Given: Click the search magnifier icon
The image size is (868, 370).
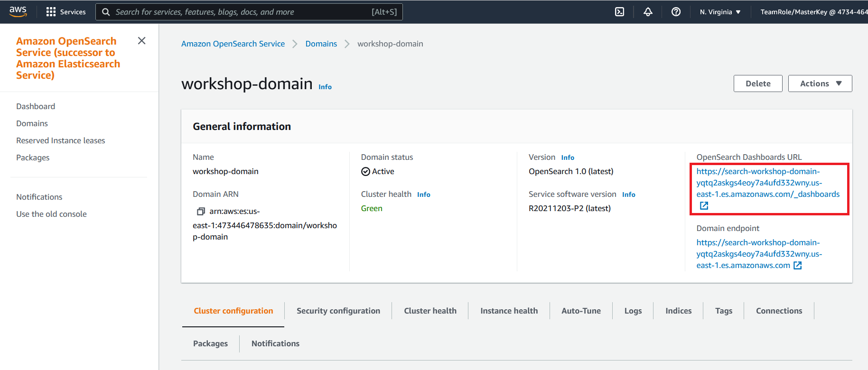Looking at the screenshot, I should 106,12.
